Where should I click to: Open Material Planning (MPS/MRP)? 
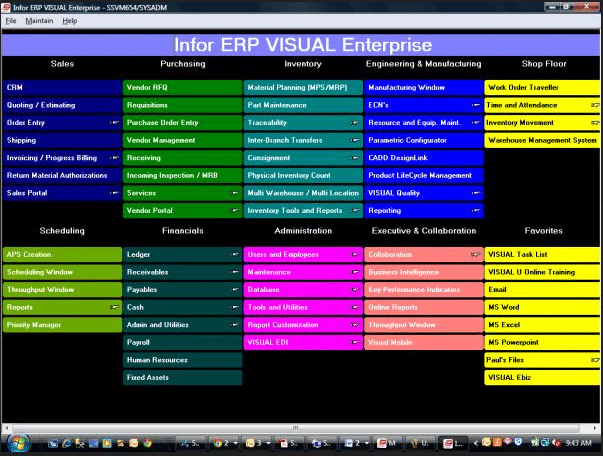(x=302, y=88)
